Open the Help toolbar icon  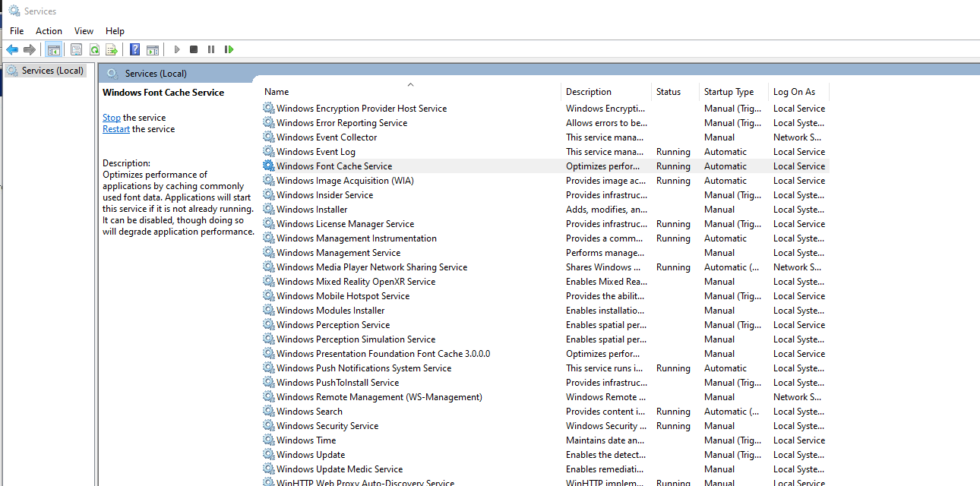click(134, 49)
